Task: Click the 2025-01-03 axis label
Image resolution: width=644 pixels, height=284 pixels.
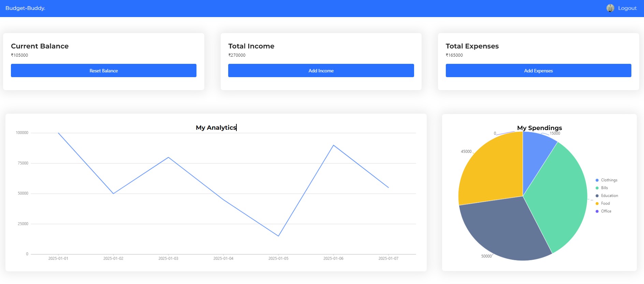Action: (168, 258)
